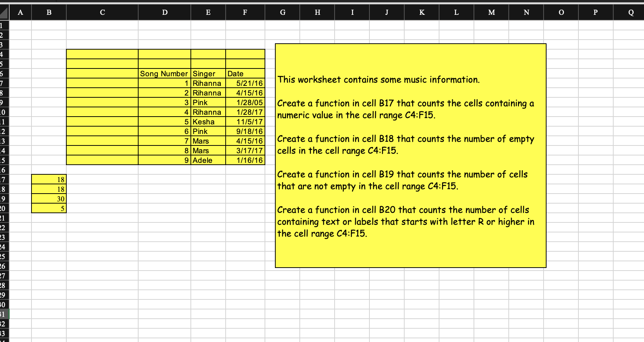The image size is (644, 342).
Task: Select column A header
Action: pyautogui.click(x=20, y=13)
